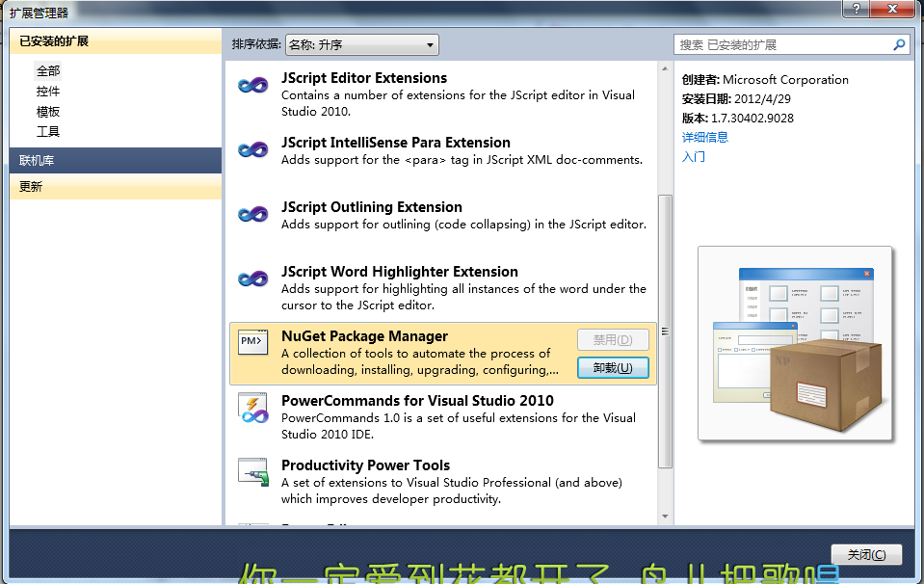The height and width of the screenshot is (584, 924).
Task: Click the 关闭(C) close button
Action: pos(866,554)
